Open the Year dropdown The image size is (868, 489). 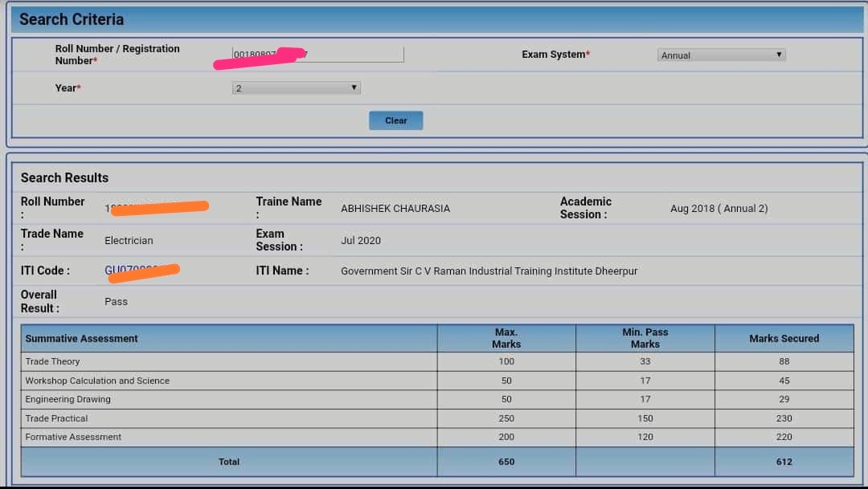(x=296, y=88)
